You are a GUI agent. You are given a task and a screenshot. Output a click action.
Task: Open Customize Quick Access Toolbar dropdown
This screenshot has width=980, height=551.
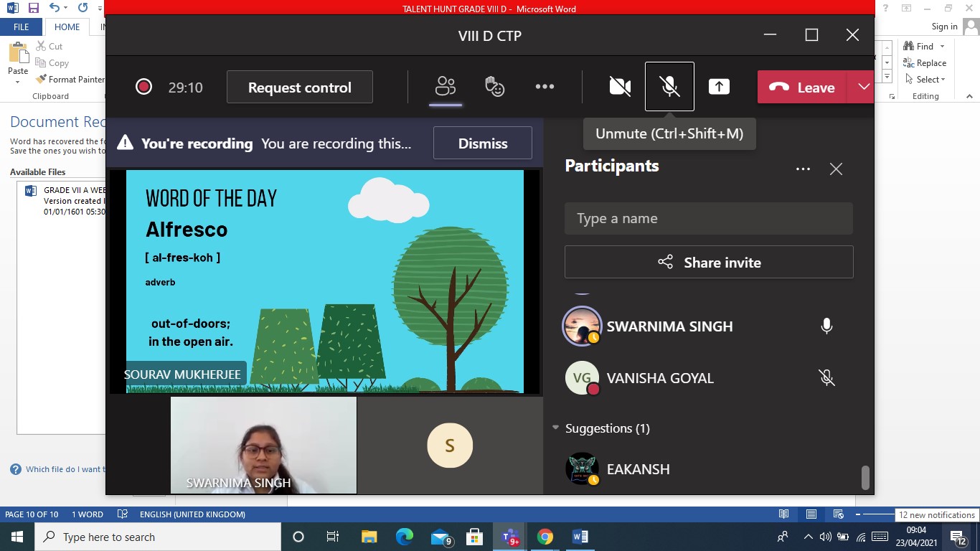click(99, 9)
